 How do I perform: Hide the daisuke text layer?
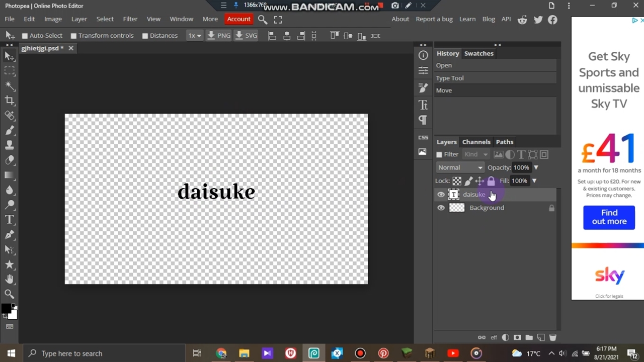pyautogui.click(x=441, y=195)
